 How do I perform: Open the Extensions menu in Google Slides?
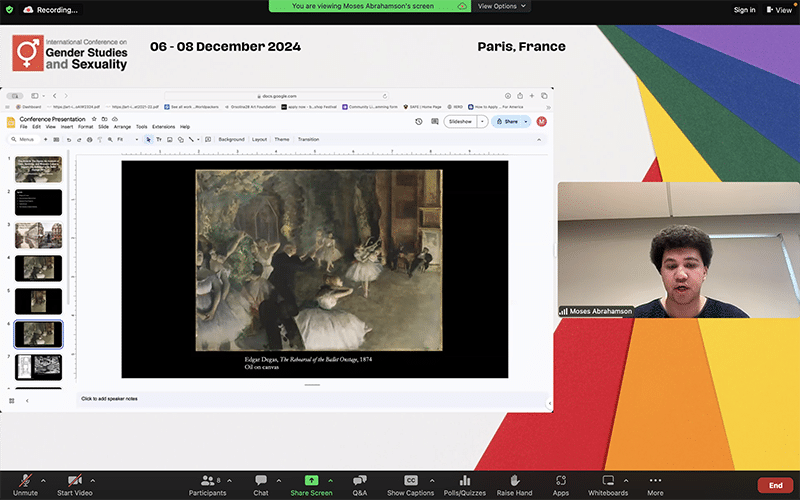coord(163,127)
